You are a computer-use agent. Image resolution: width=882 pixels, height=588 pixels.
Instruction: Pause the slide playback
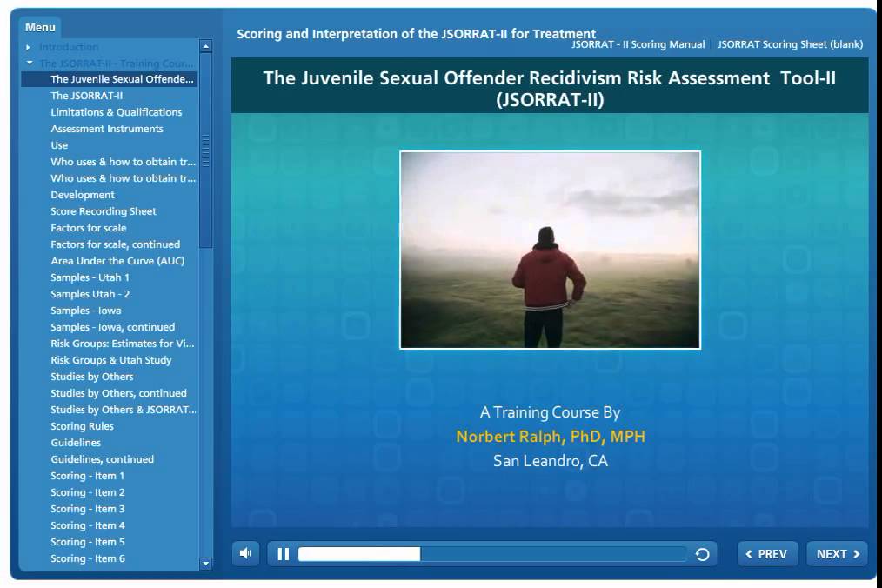[284, 554]
